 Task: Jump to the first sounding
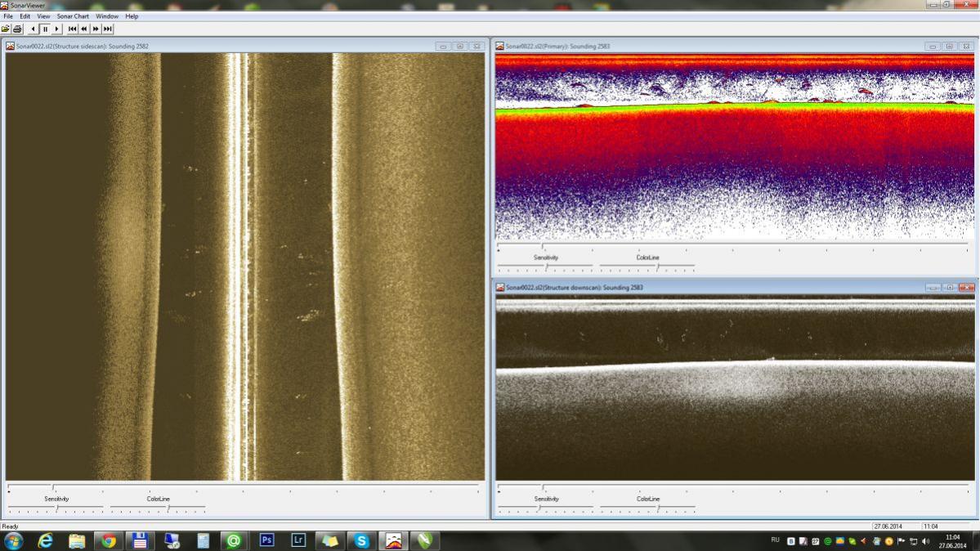72,29
